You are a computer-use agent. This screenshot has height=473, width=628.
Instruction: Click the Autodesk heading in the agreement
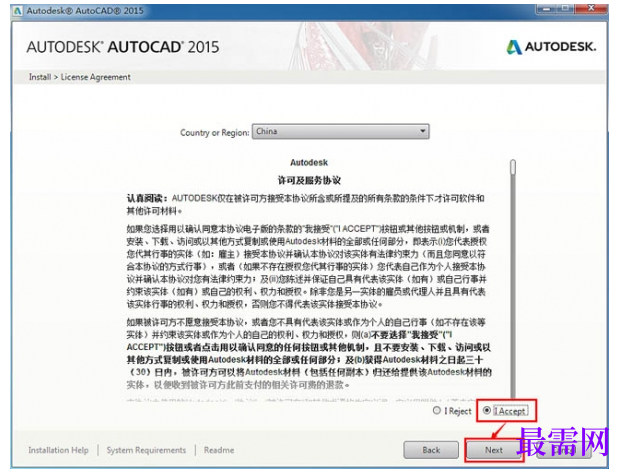click(x=309, y=162)
